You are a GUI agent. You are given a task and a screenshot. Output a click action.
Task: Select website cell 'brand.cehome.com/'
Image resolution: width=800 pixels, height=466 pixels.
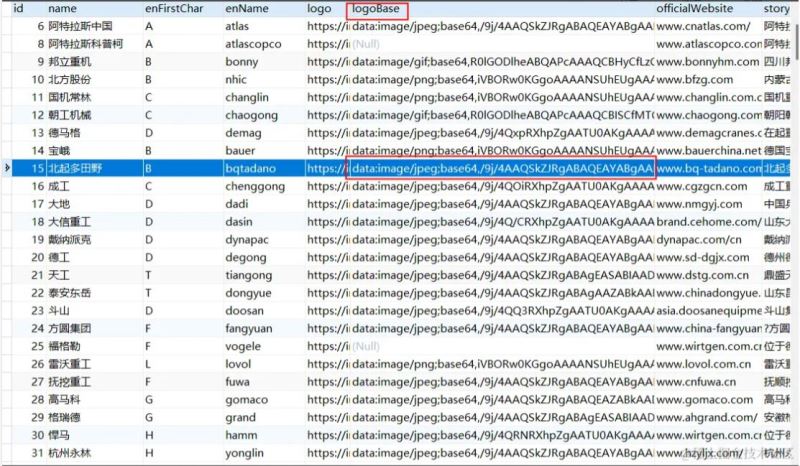click(x=707, y=222)
